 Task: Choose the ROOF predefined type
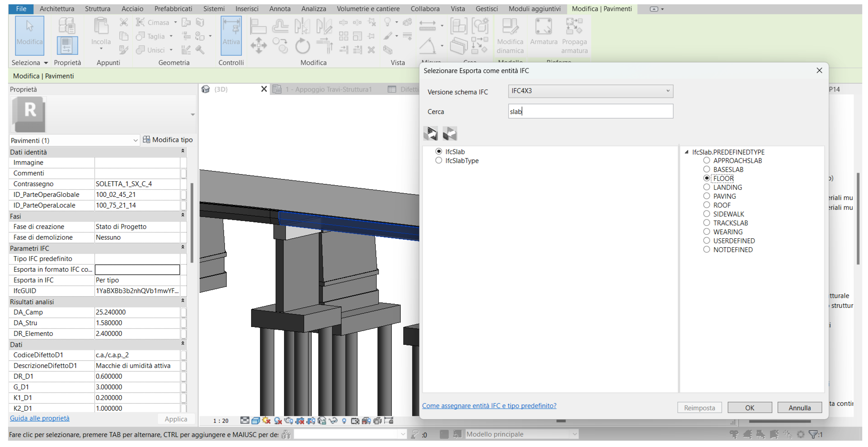click(706, 205)
